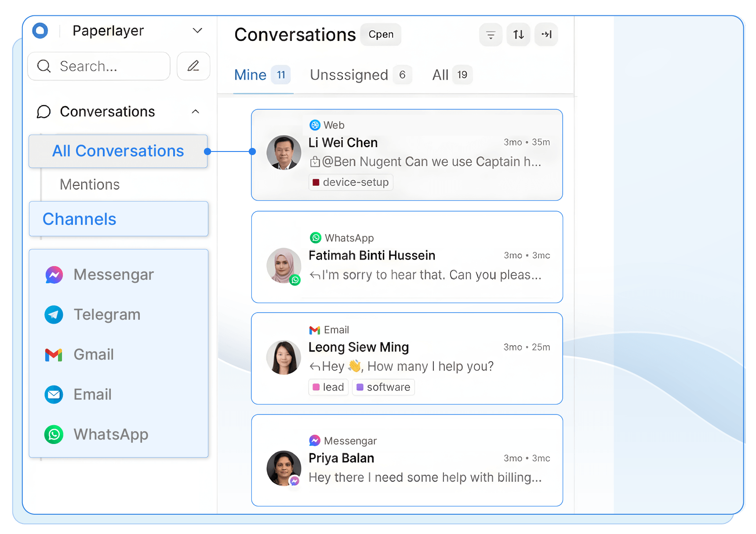Open the filter options icon
Image resolution: width=756 pixels, height=534 pixels.
[491, 35]
